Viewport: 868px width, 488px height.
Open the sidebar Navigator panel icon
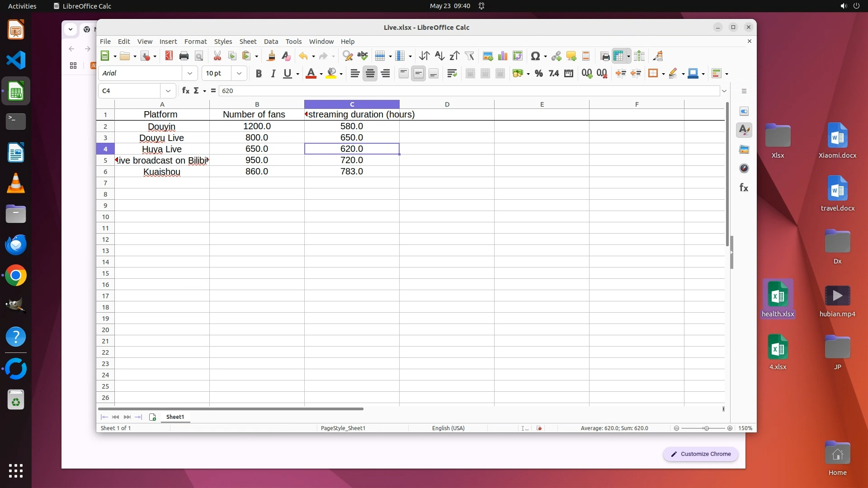pos(744,169)
